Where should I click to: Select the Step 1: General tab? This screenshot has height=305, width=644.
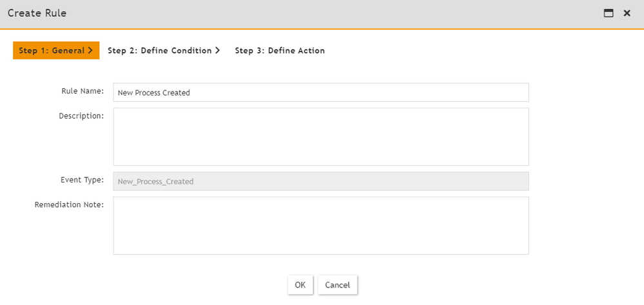click(x=52, y=50)
